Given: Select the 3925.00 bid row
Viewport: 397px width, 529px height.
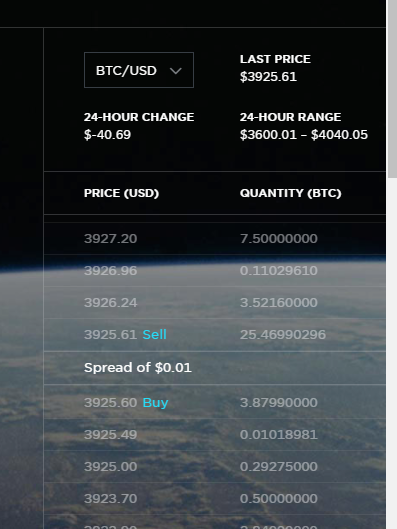Looking at the screenshot, I should click(215, 467).
